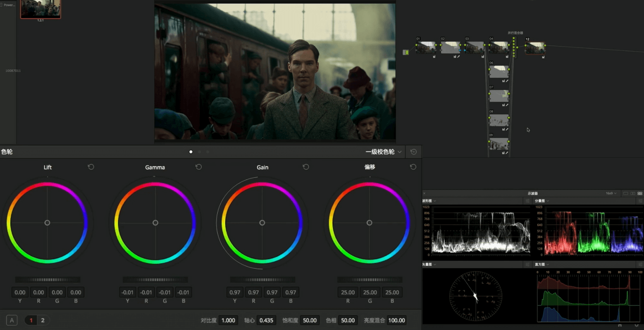
Task: Click the green source input node icon
Action: point(406,52)
